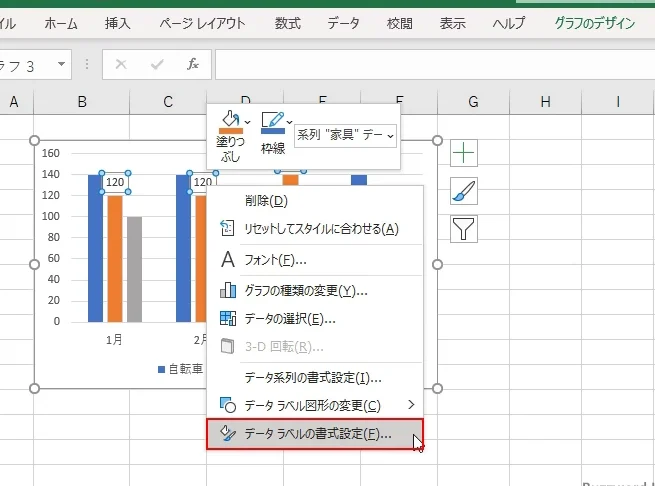Click the data label shape change icon
This screenshot has height=486, width=655.
tap(228, 405)
